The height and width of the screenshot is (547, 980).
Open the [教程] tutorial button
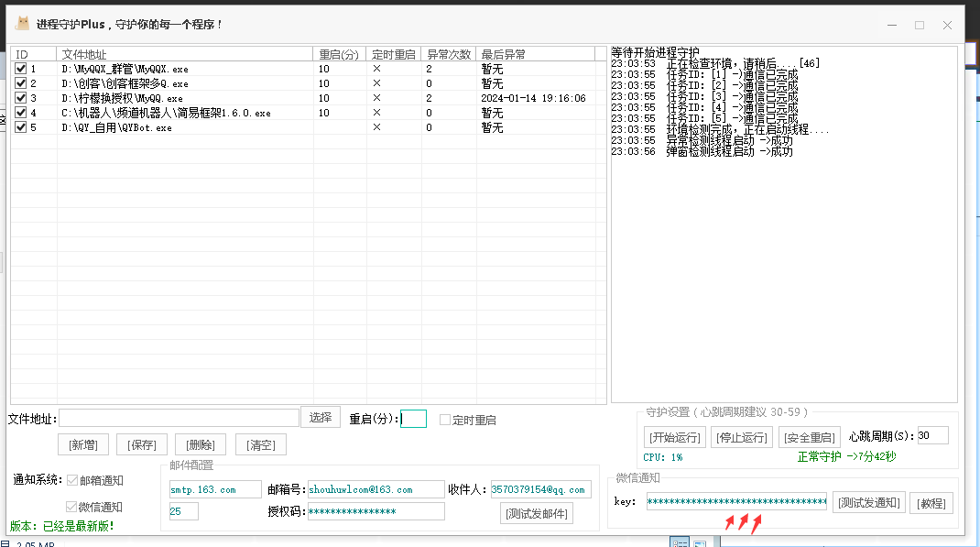coord(931,503)
